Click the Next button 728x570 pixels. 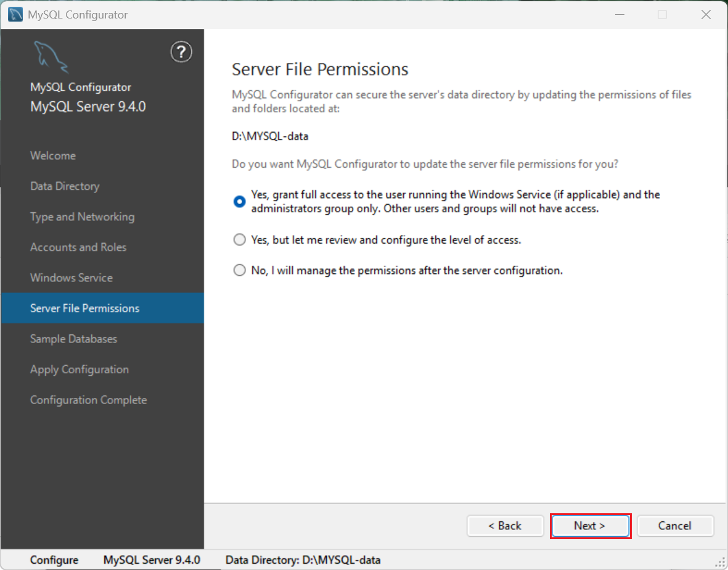[x=590, y=526]
